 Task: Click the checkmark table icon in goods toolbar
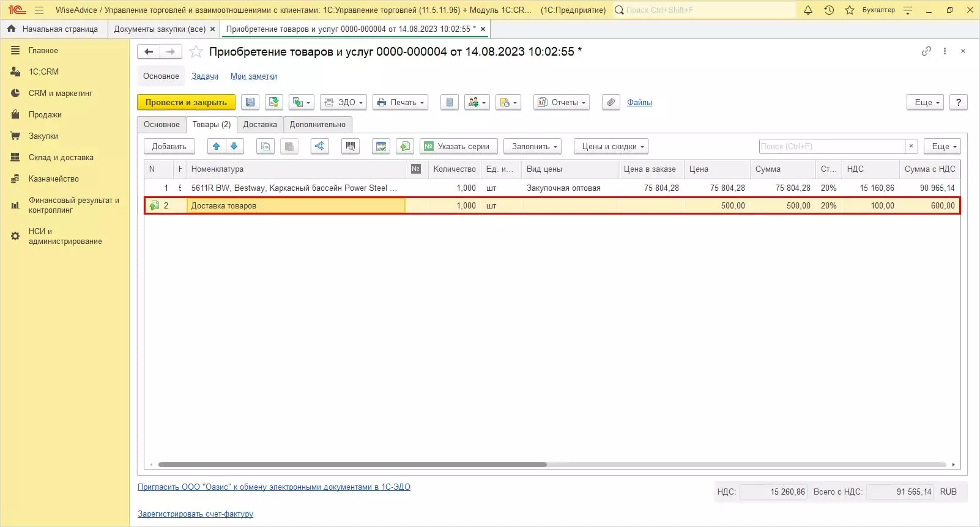point(381,146)
